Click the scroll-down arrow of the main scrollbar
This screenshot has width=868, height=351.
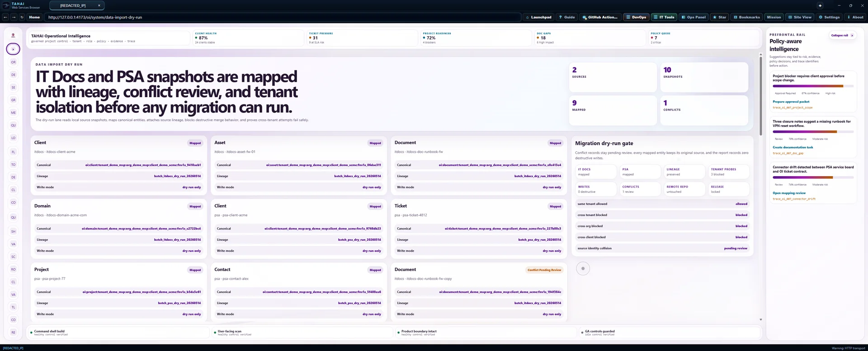[x=761, y=319]
